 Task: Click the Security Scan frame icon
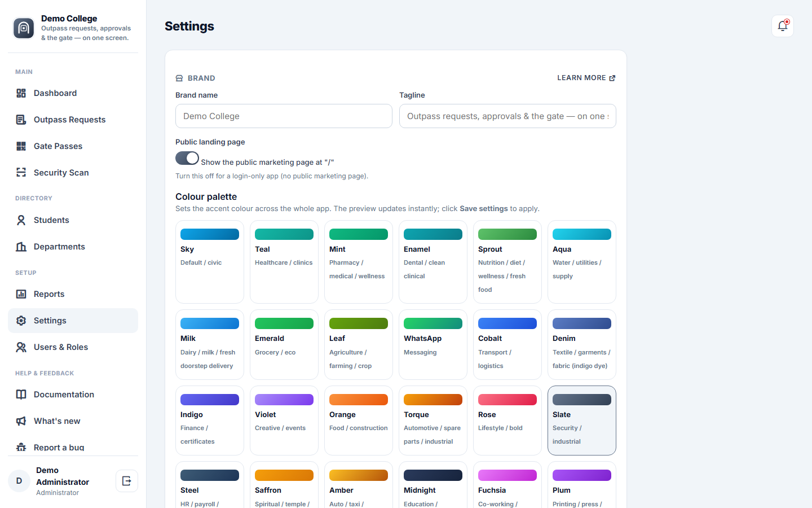[x=21, y=173]
